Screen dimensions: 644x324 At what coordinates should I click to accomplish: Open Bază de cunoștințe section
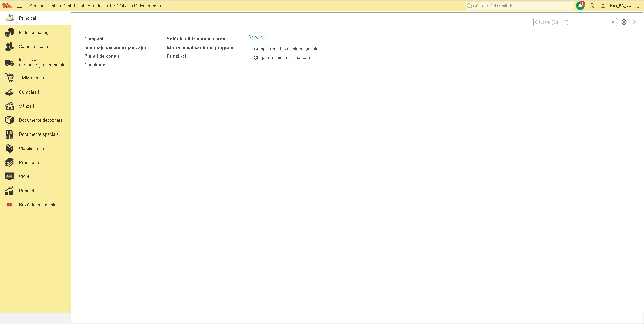pyautogui.click(x=35, y=205)
